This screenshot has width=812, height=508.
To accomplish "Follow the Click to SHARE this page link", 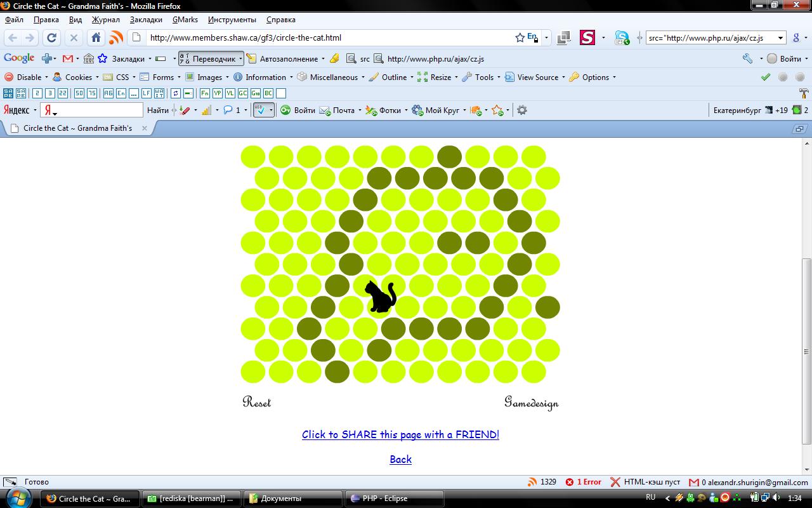I will pyautogui.click(x=400, y=434).
